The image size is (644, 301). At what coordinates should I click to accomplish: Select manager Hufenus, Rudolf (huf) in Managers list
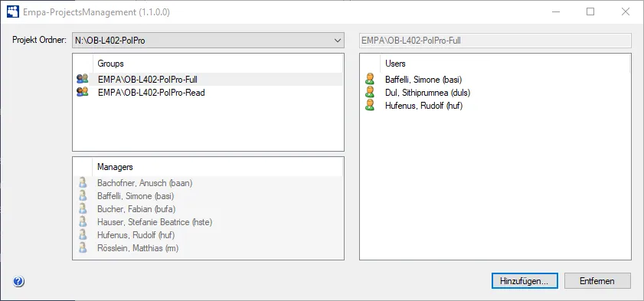(x=136, y=235)
